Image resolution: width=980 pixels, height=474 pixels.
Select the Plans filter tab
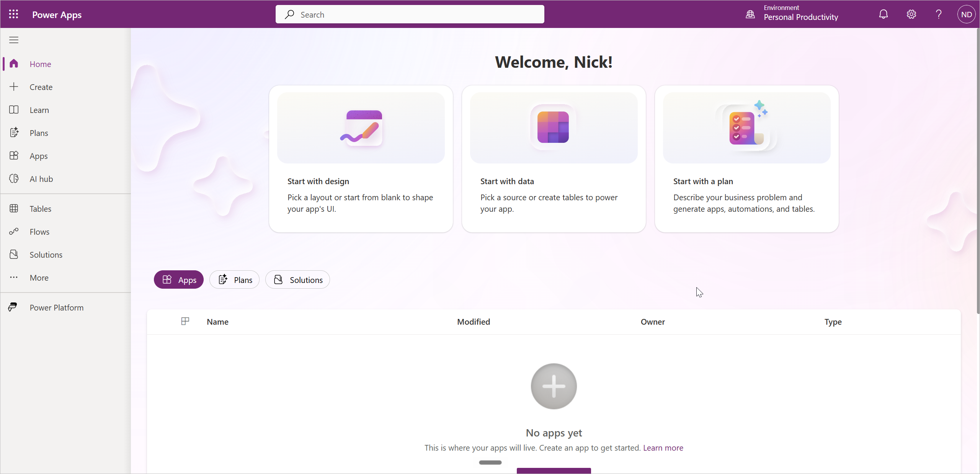pyautogui.click(x=234, y=279)
